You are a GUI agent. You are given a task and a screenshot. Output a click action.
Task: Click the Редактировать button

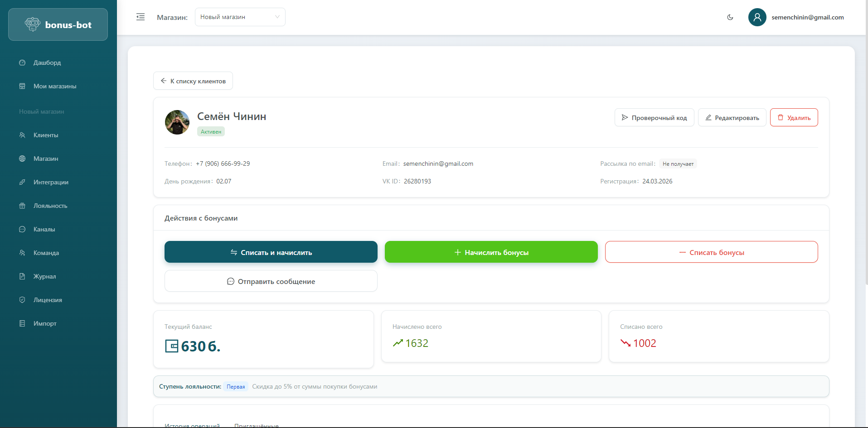pos(732,117)
